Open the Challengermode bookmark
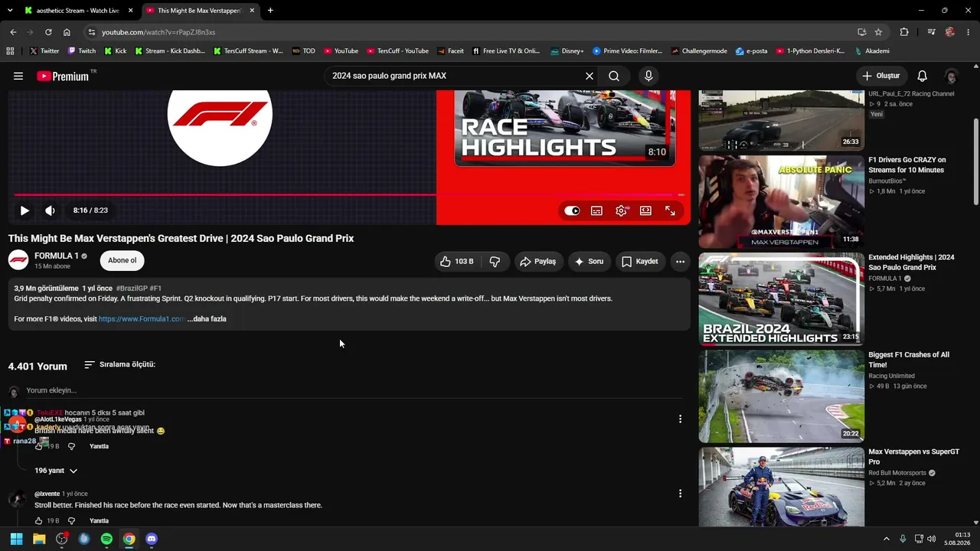 (699, 51)
